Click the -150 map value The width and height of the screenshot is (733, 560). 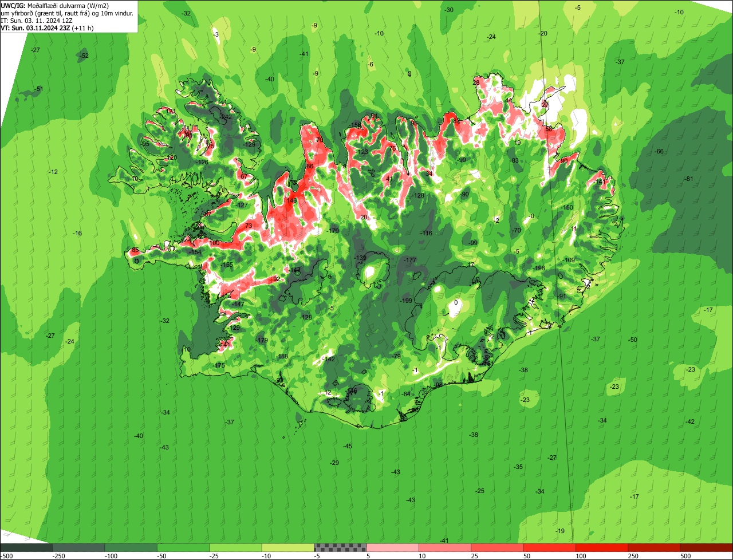567,207
